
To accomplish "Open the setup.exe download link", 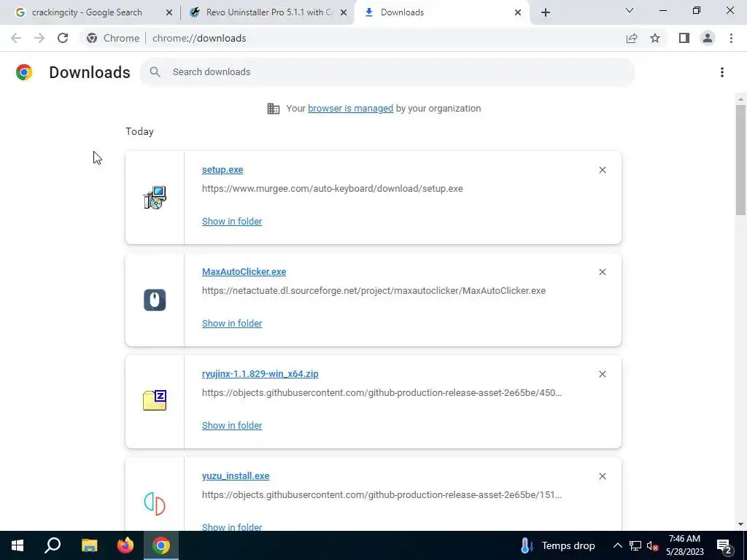I will pos(222,169).
